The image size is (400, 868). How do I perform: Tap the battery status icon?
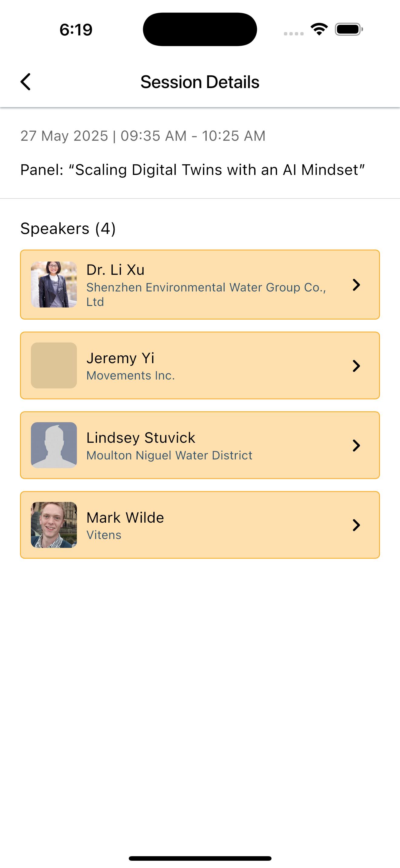349,29
